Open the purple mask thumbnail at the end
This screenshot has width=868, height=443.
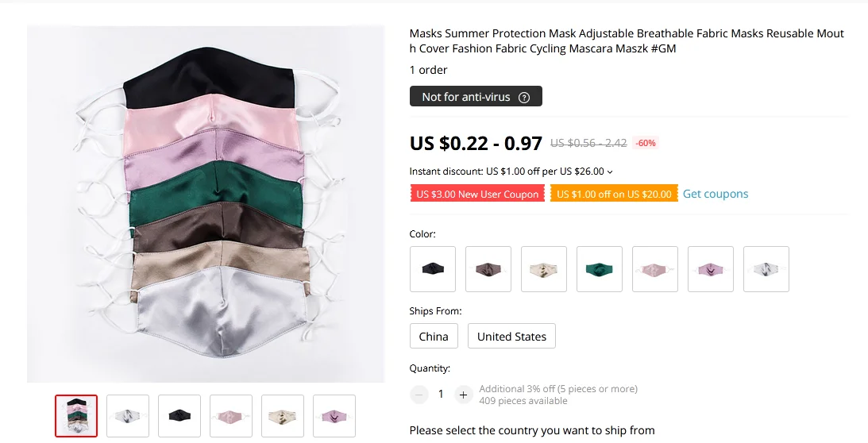pos(334,416)
